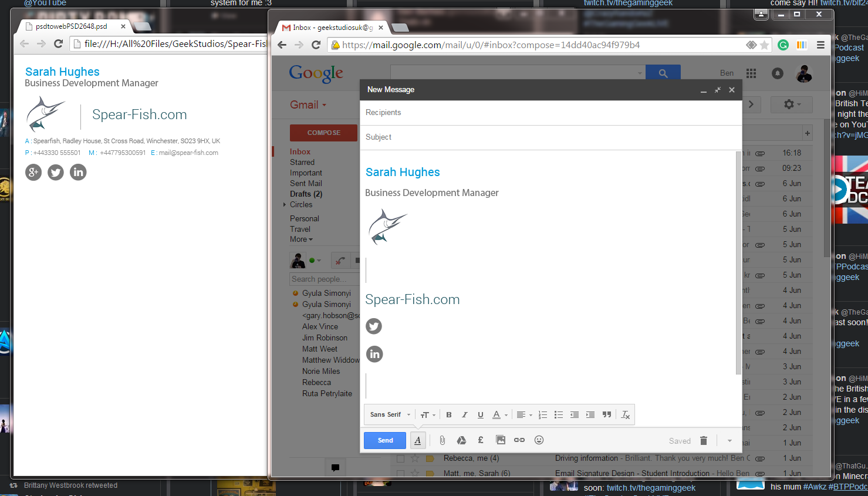868x496 pixels.
Task: Open chat status dropdown arrow
Action: pyautogui.click(x=319, y=260)
